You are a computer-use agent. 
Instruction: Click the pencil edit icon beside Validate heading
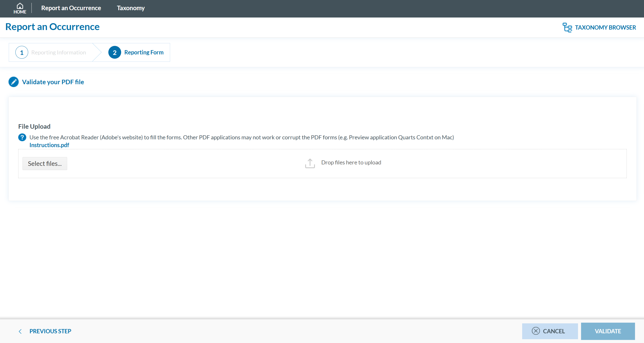(13, 82)
